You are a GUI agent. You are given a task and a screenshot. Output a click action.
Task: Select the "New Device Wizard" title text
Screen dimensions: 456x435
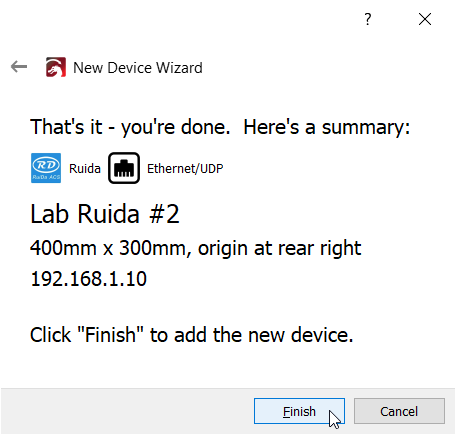pos(138,68)
